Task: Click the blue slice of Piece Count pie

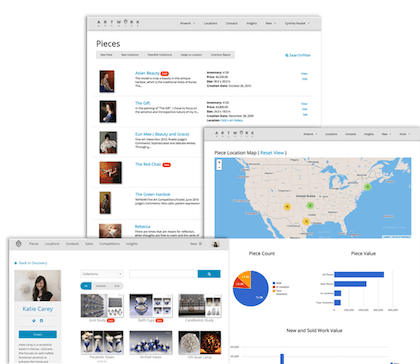Action: pos(253,293)
